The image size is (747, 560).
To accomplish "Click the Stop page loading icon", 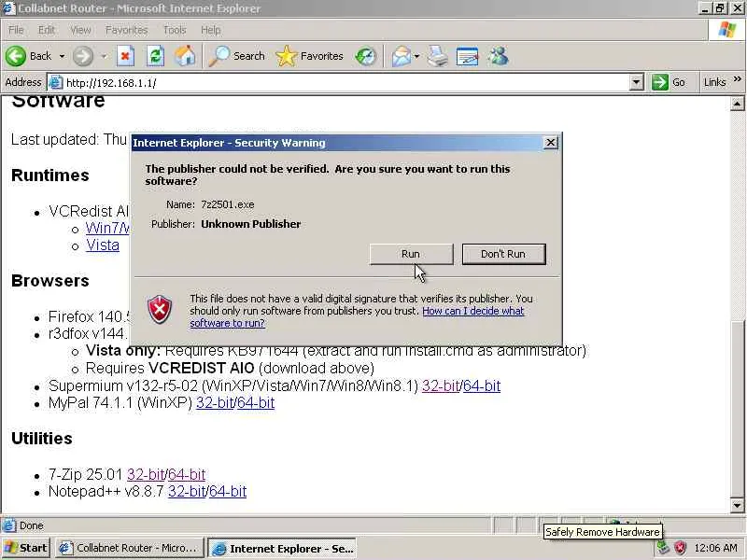I will (x=125, y=56).
